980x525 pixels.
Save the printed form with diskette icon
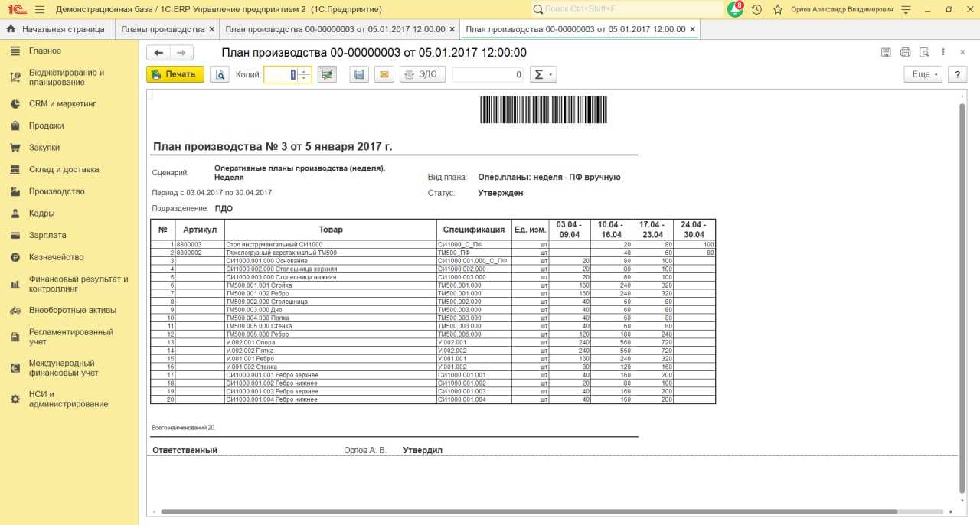pos(359,74)
